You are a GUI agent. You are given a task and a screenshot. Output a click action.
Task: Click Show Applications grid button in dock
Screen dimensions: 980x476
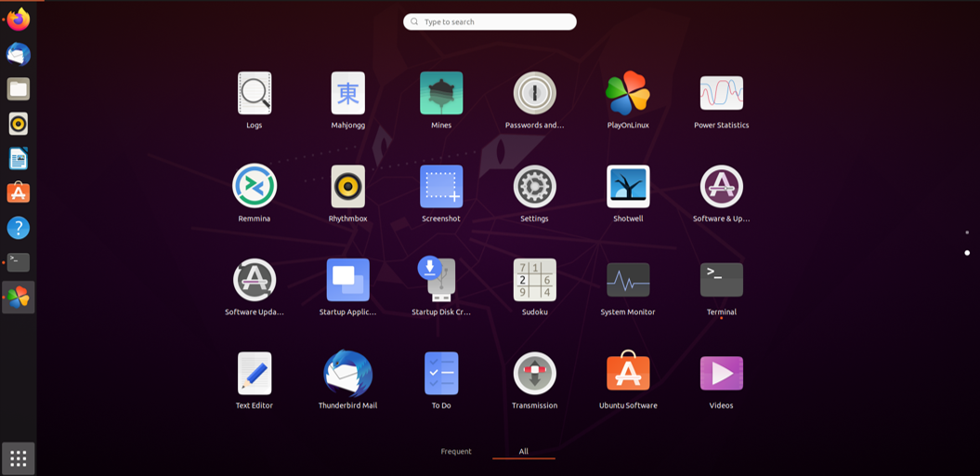click(18, 458)
